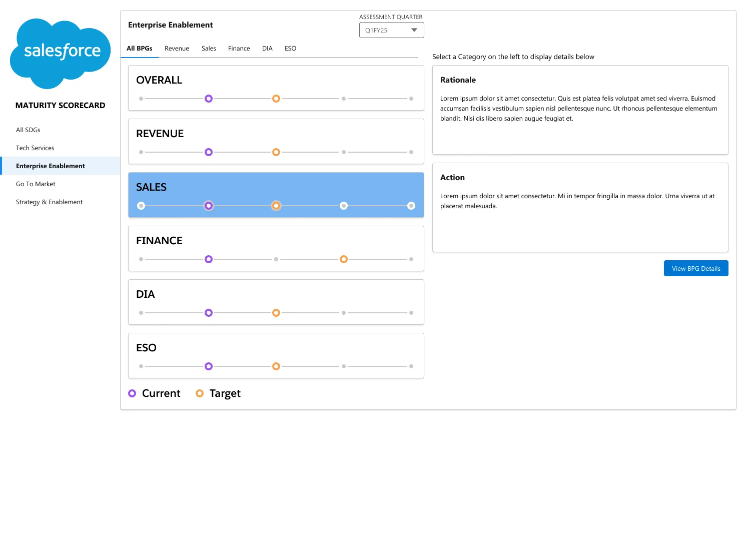
Task: Select the DIA category card title
Action: (x=145, y=294)
